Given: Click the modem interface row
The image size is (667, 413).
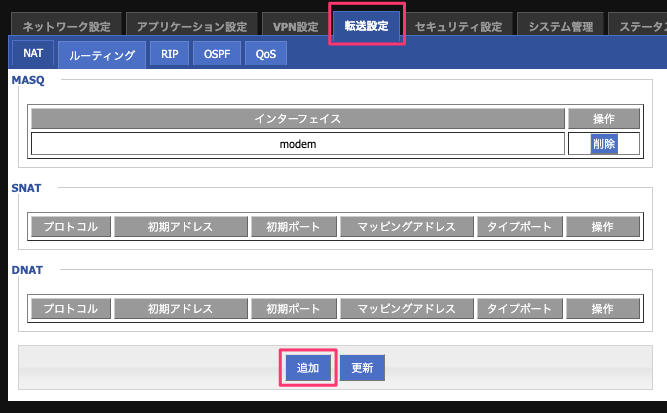Looking at the screenshot, I should 298,144.
